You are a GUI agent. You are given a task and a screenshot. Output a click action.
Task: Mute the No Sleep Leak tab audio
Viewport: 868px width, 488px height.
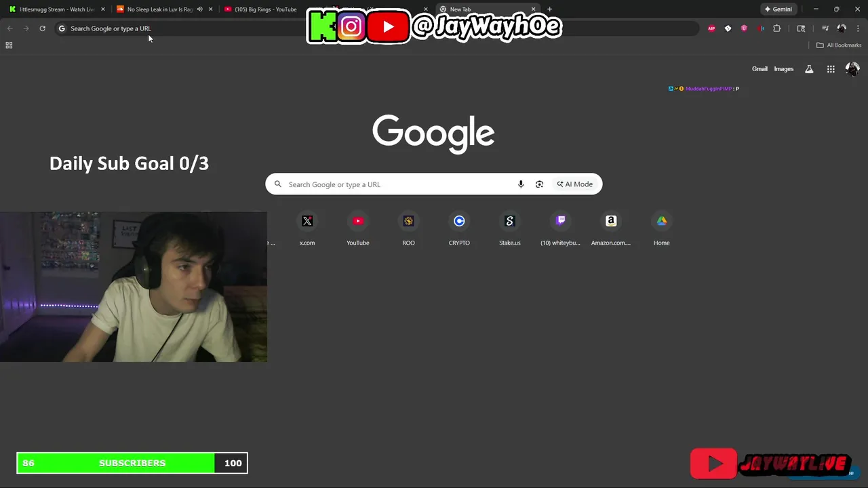point(199,9)
